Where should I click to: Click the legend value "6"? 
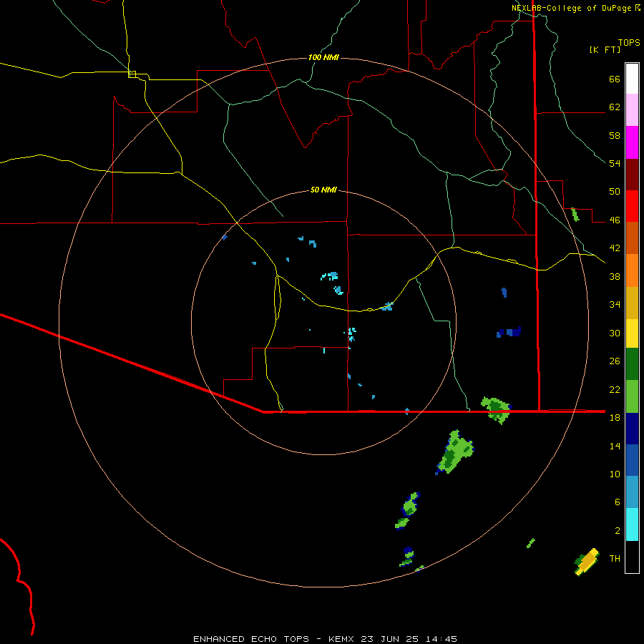click(x=618, y=502)
